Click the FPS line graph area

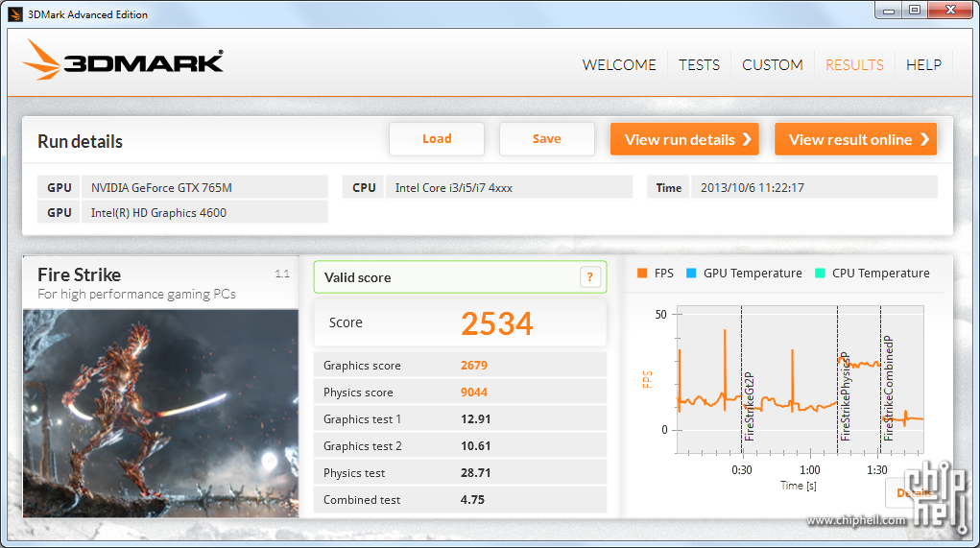coord(800,379)
